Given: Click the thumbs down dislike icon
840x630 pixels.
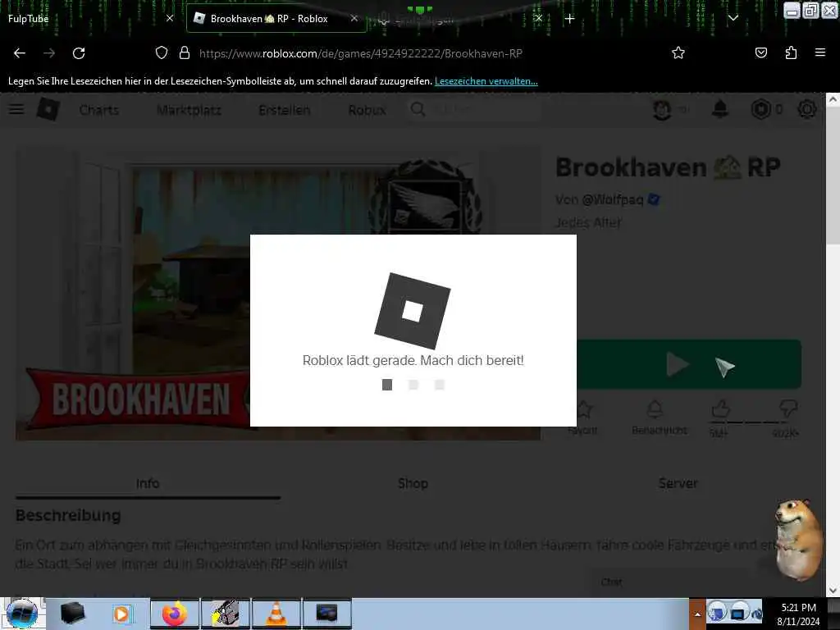Looking at the screenshot, I should [788, 409].
